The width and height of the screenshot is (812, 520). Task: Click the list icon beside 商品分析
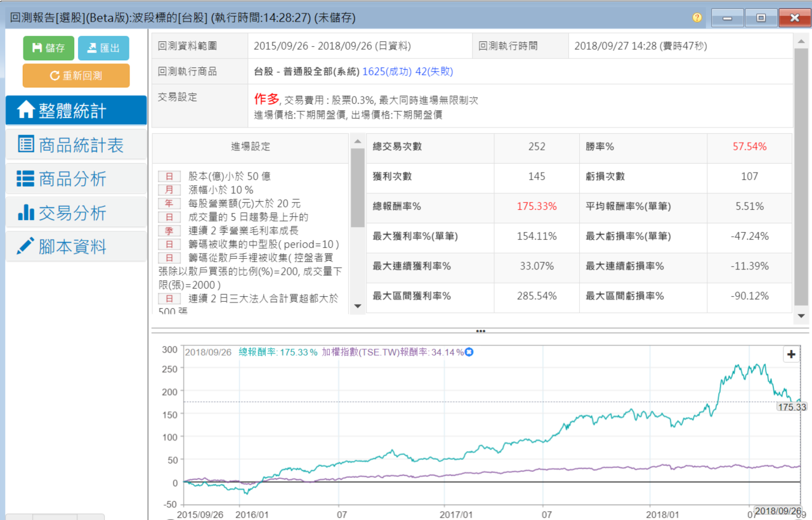click(26, 179)
